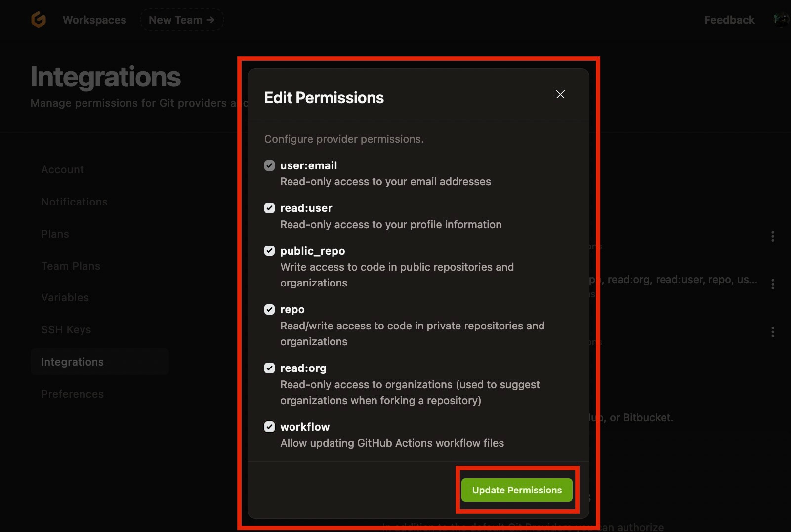Select Plans in the sidebar
Image resolution: width=791 pixels, height=532 pixels.
[55, 234]
